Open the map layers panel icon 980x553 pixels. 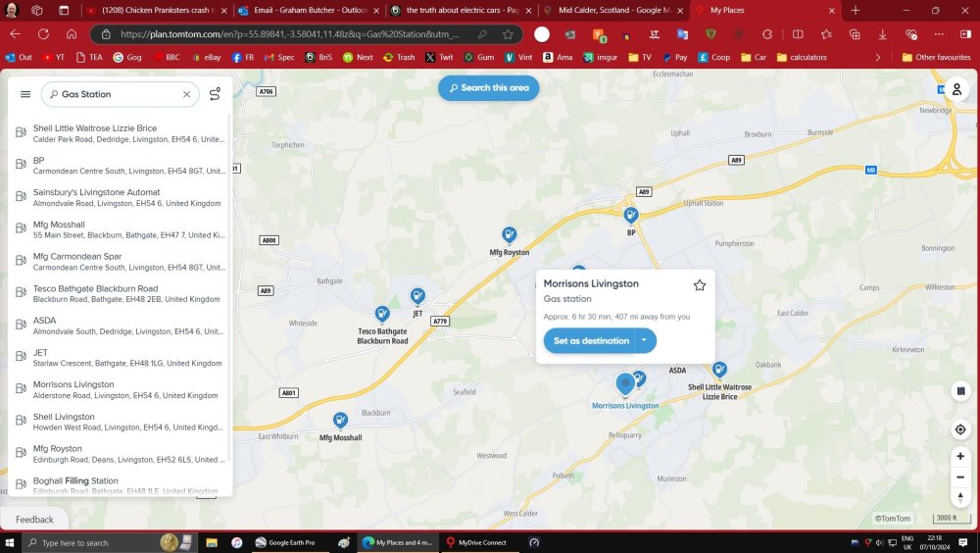pyautogui.click(x=960, y=391)
